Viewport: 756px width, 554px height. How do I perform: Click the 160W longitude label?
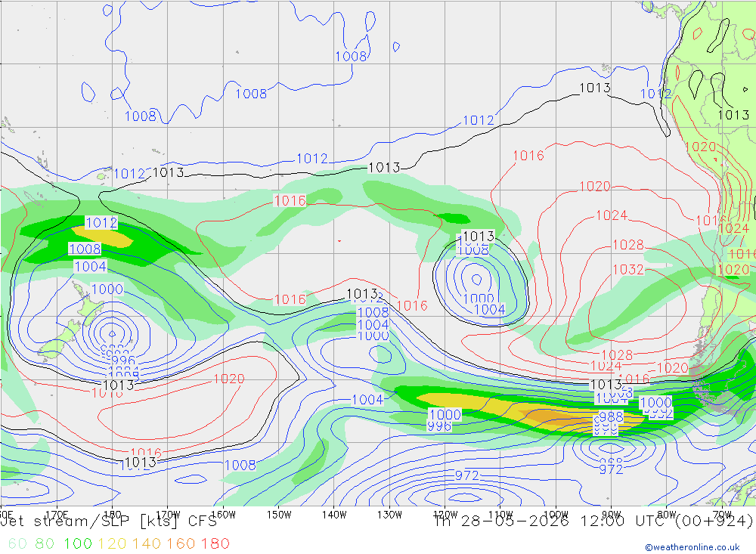pyautogui.click(x=223, y=515)
